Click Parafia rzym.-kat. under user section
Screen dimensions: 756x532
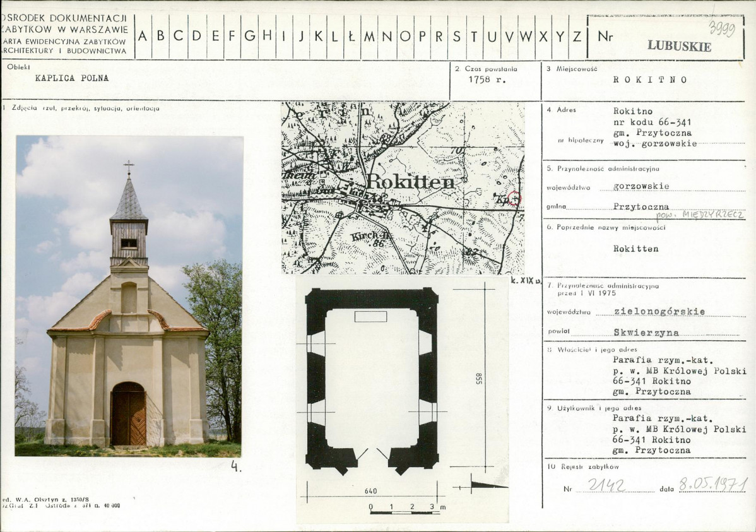coord(663,418)
